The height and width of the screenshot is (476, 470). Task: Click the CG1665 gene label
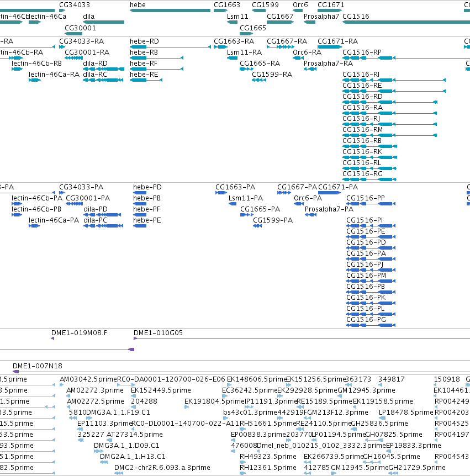[x=253, y=28]
